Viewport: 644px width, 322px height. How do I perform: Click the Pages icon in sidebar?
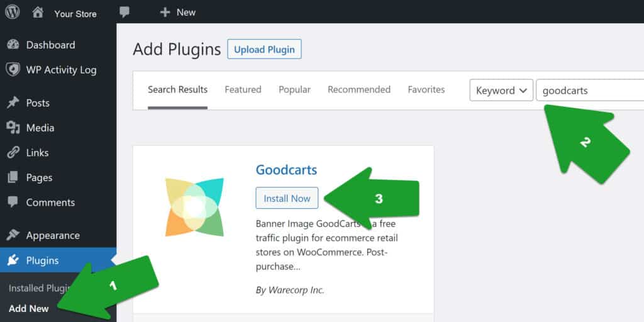[x=13, y=177]
